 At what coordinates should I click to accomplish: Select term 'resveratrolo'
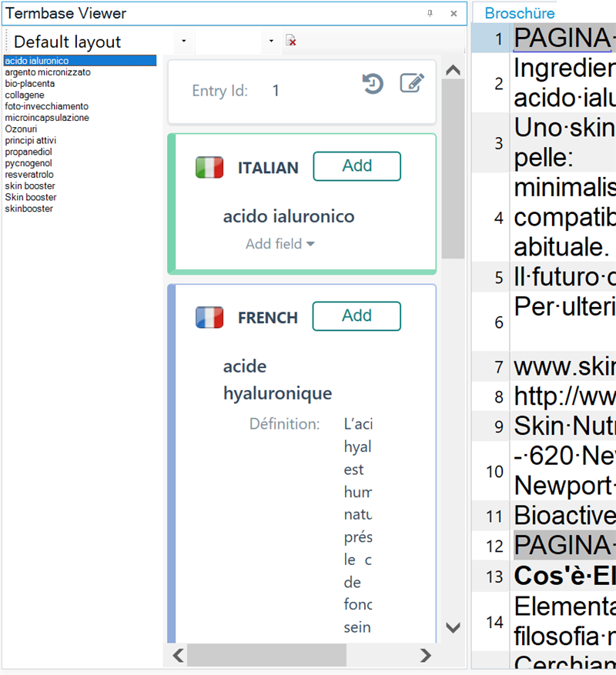[x=29, y=175]
